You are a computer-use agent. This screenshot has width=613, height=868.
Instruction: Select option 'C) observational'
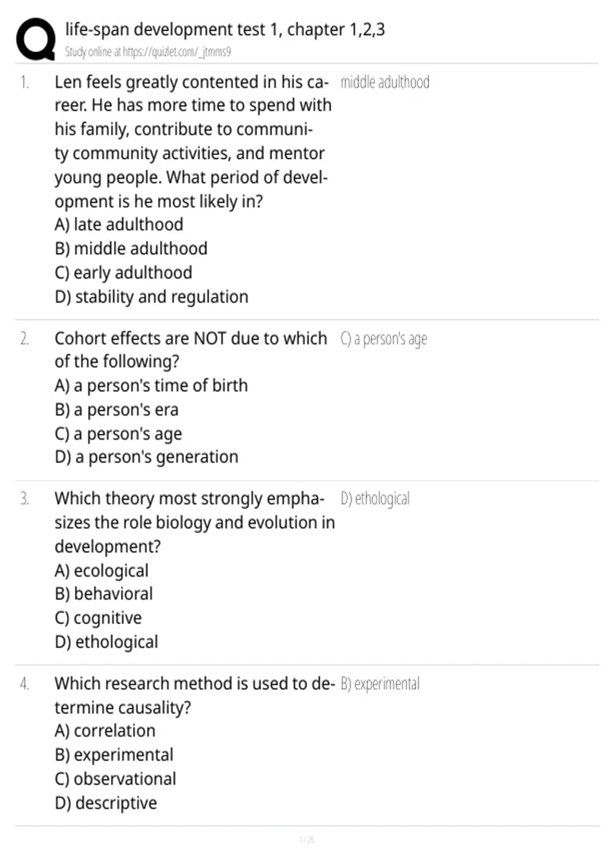click(115, 779)
